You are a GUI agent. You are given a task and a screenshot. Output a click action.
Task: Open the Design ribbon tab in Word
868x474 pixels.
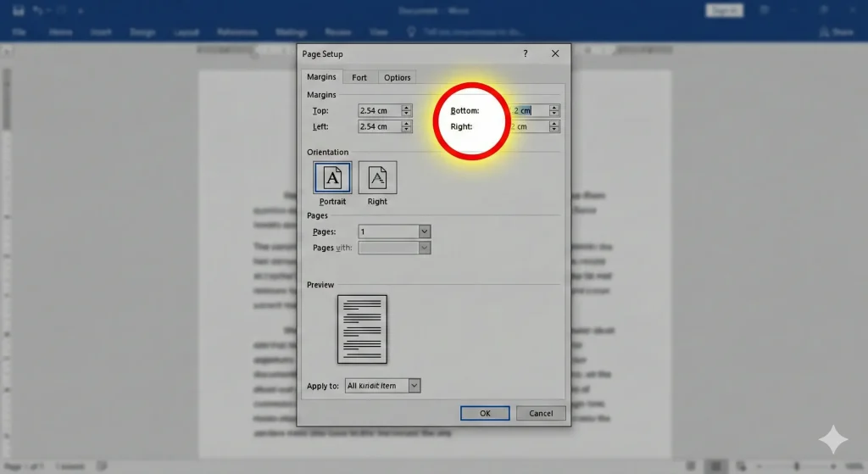pos(142,32)
